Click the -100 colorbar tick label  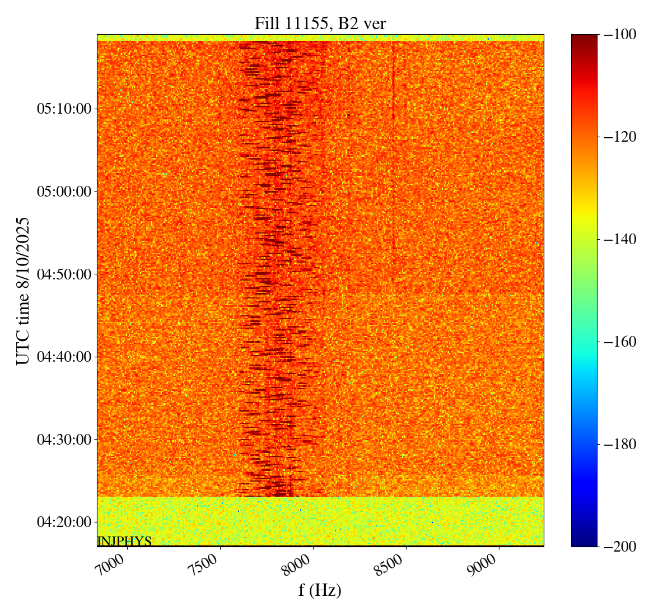620,35
